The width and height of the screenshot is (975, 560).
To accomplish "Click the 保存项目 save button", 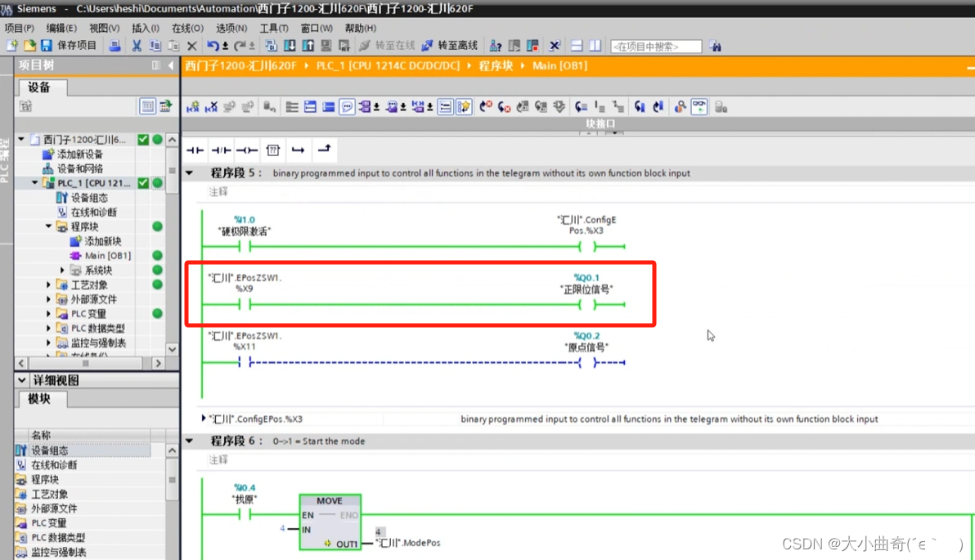I will point(69,45).
